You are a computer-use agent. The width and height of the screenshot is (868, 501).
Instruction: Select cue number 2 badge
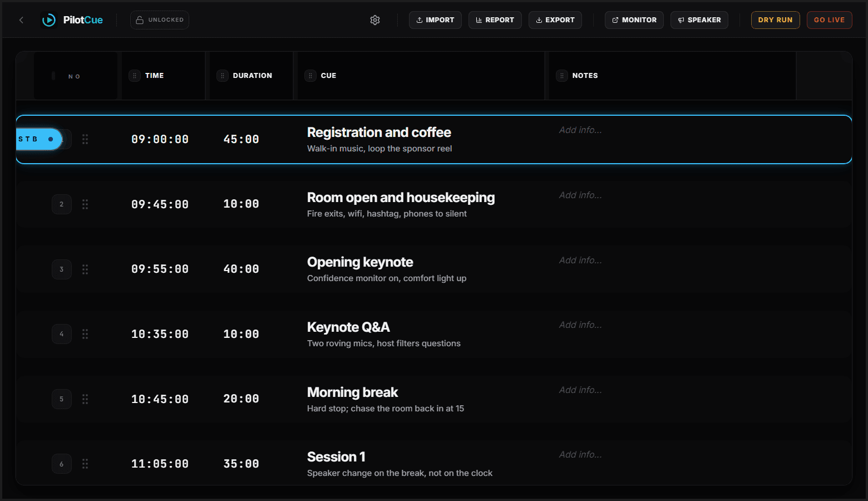(x=62, y=204)
